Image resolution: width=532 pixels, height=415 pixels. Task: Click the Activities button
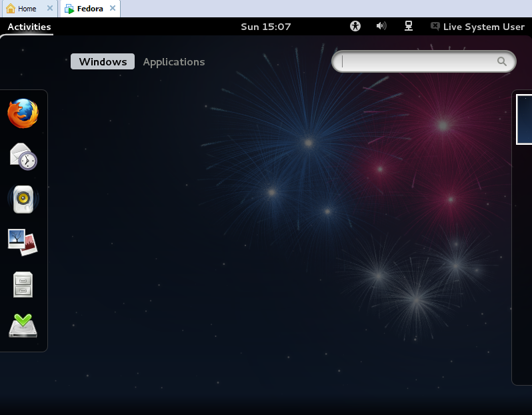[x=29, y=27]
